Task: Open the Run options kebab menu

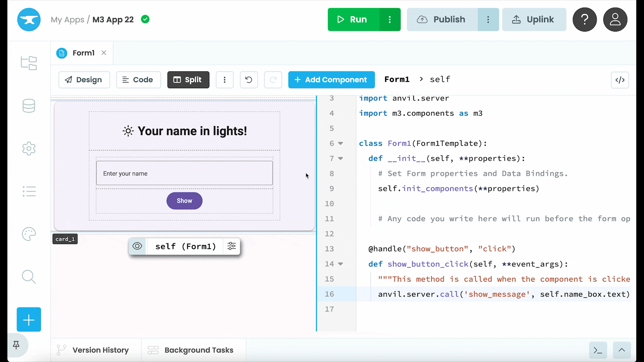Action: (390, 19)
